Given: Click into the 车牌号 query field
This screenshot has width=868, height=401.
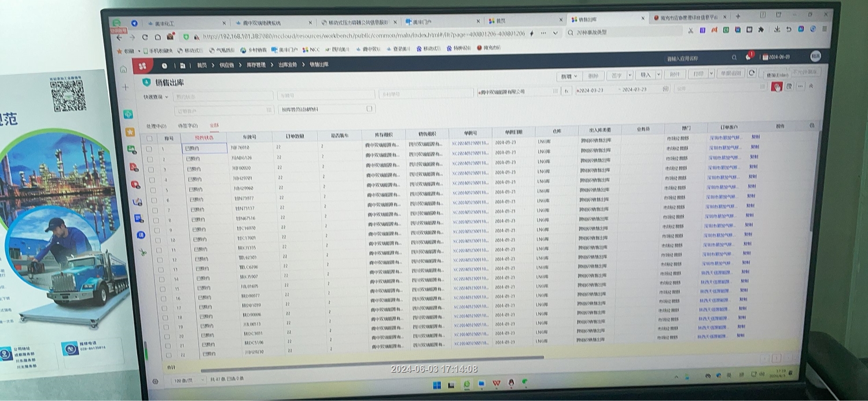Looking at the screenshot, I should click(326, 95).
